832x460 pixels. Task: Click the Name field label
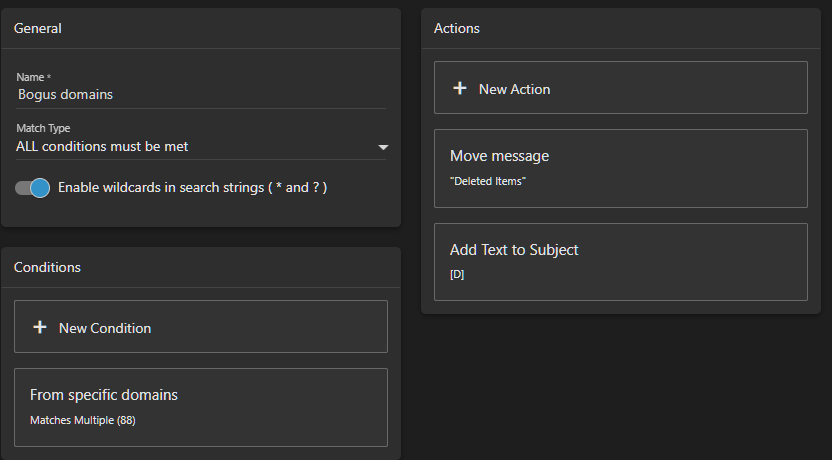coord(33,77)
